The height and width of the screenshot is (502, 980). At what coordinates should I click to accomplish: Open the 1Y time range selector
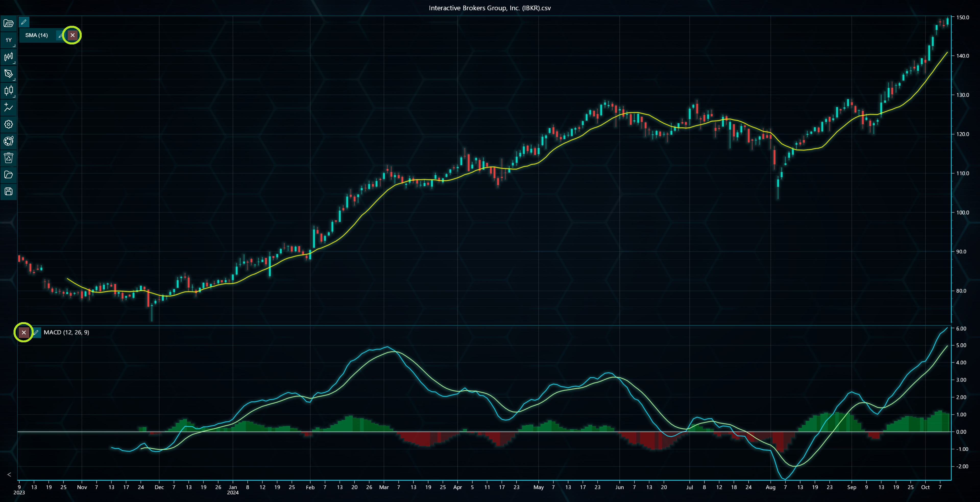[8, 40]
